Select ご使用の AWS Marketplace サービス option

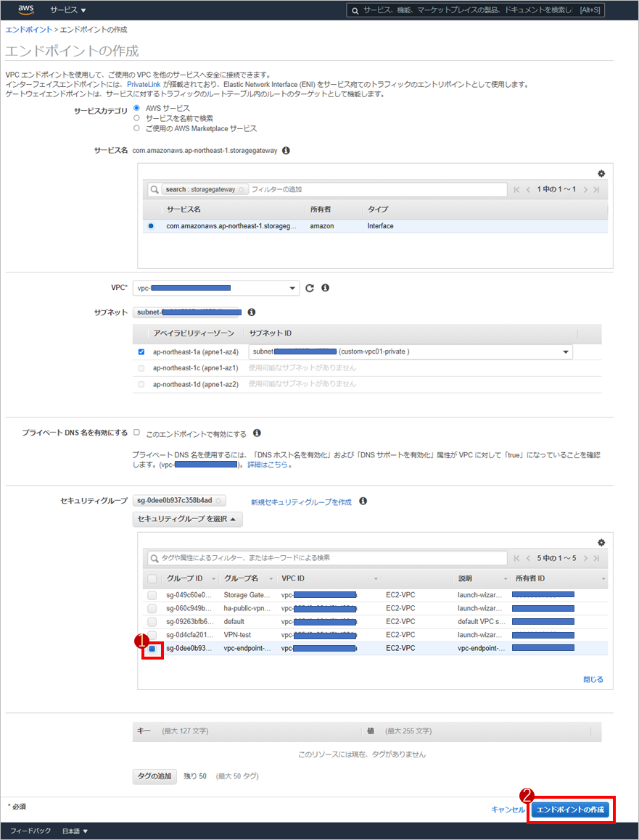click(136, 128)
